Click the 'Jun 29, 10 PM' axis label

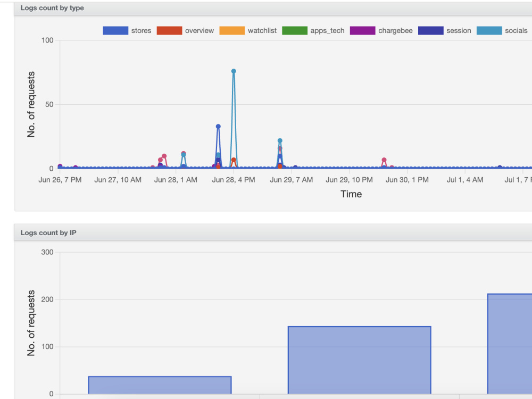(349, 180)
